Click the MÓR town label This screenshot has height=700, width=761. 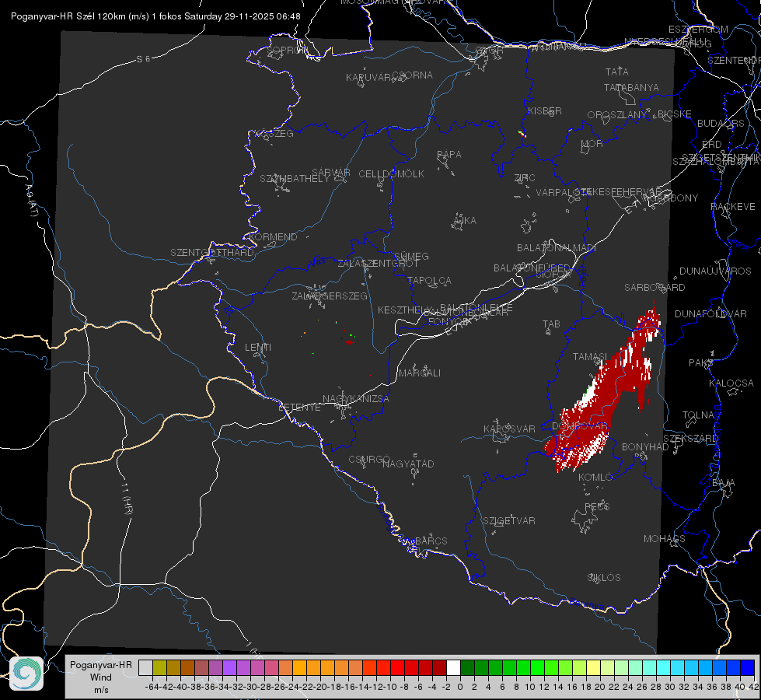click(592, 144)
